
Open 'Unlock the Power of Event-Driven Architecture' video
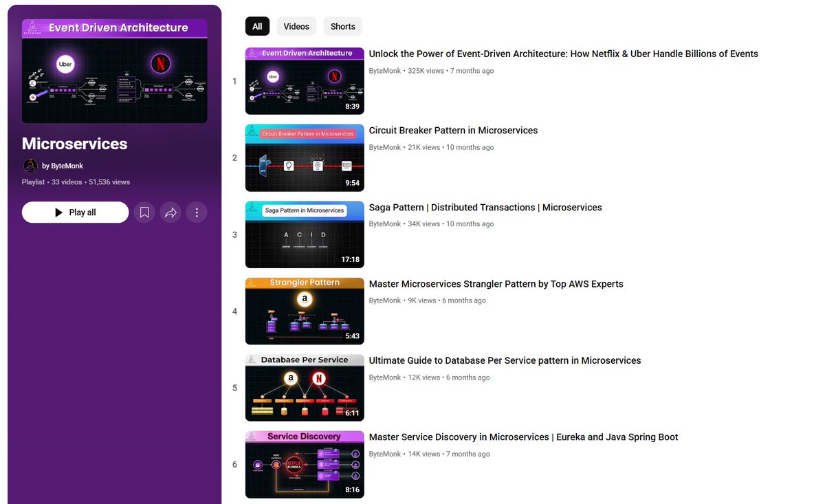point(563,54)
